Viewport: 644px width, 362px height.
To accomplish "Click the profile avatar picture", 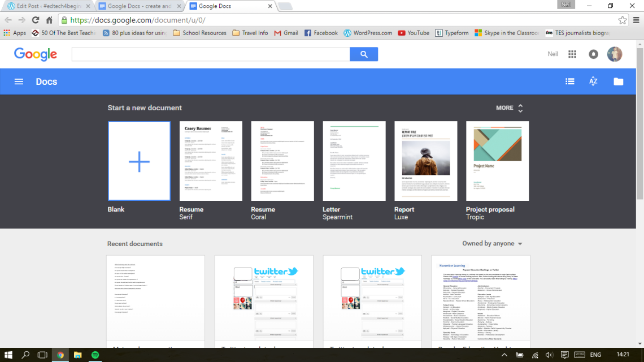I will point(616,54).
